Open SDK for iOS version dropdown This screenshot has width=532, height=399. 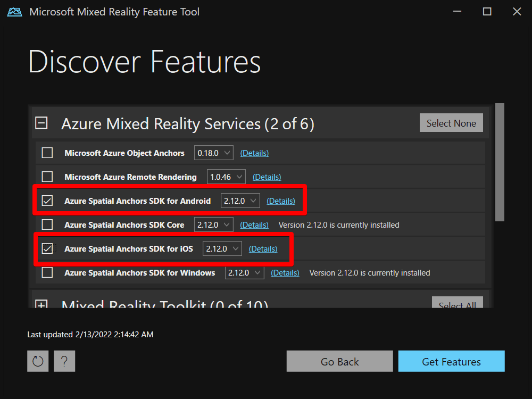point(222,248)
